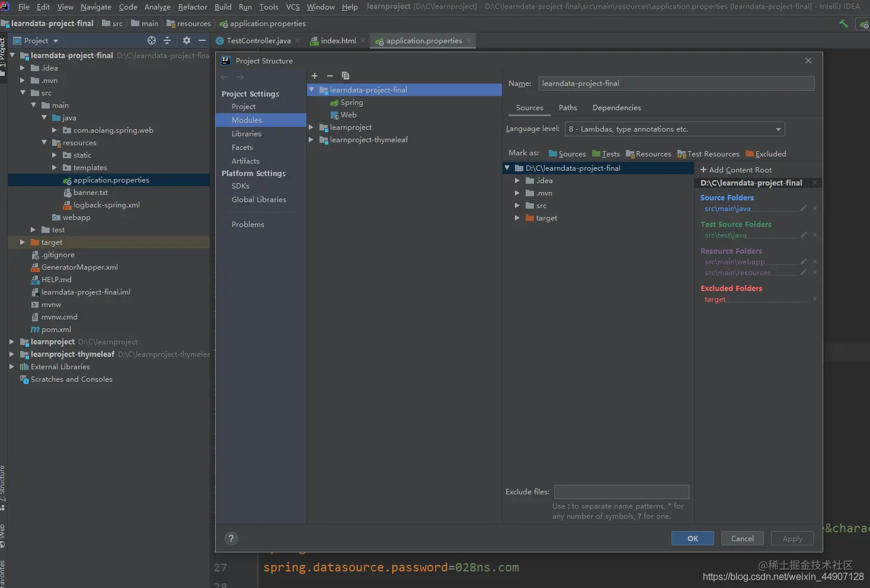Select banner.txt in Project tree
Viewport: 870px width, 588px height.
[x=90, y=193]
